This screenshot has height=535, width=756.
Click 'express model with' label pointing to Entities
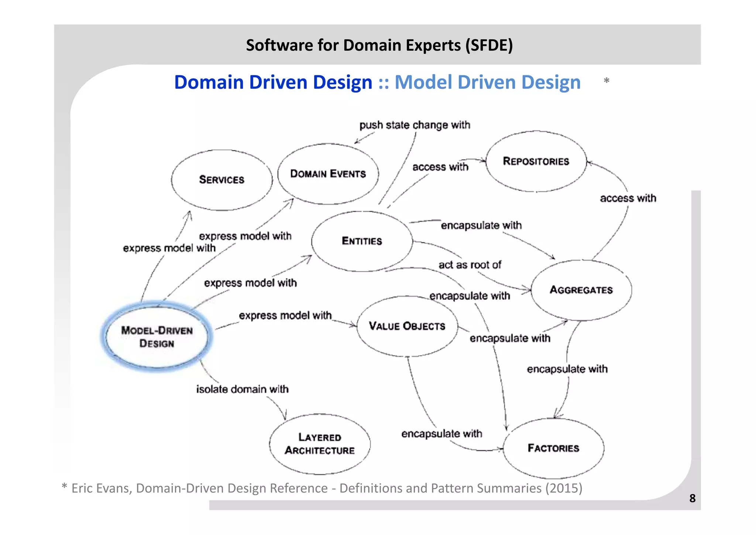(x=250, y=283)
